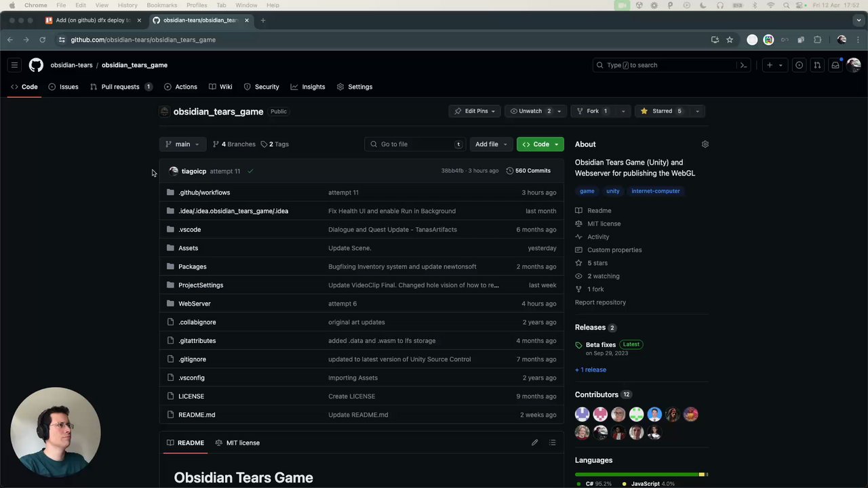Switch to the Issues tab
Viewport: 868px width, 488px height.
(63, 87)
